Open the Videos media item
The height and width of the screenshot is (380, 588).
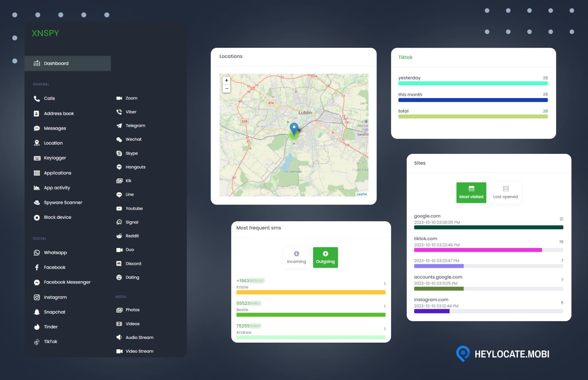pyautogui.click(x=128, y=324)
